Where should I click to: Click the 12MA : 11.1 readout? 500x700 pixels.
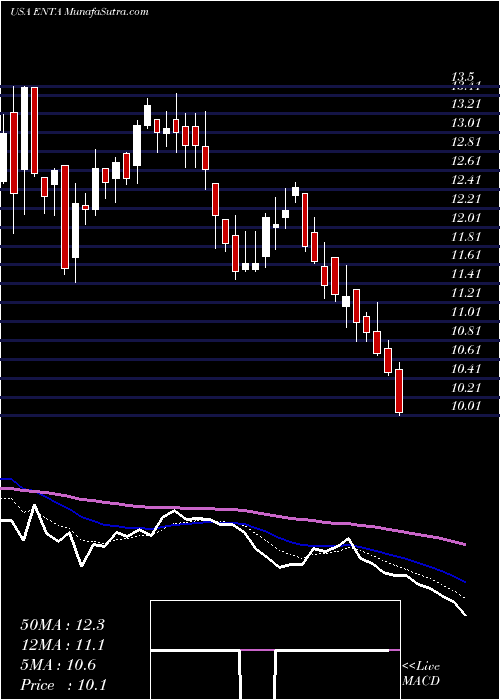click(x=62, y=645)
